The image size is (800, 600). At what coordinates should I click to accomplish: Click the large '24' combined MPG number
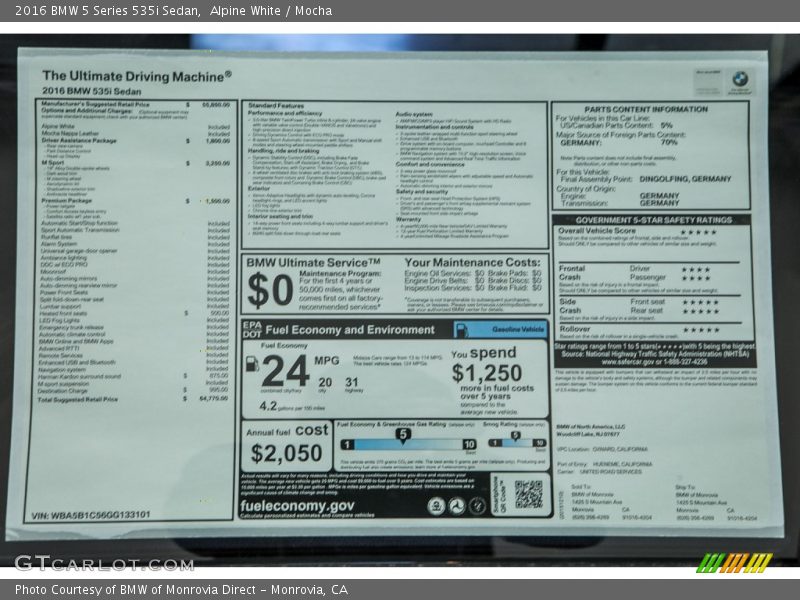coord(285,371)
